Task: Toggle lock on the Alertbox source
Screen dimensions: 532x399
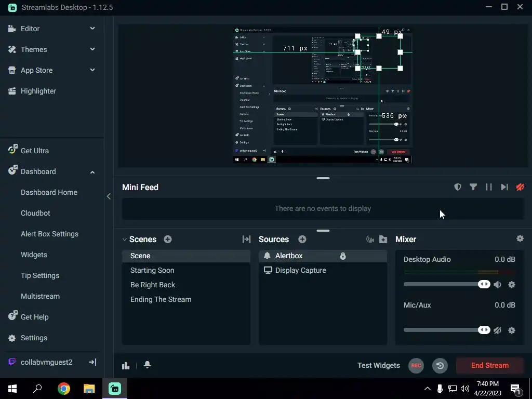Action: [x=343, y=256]
